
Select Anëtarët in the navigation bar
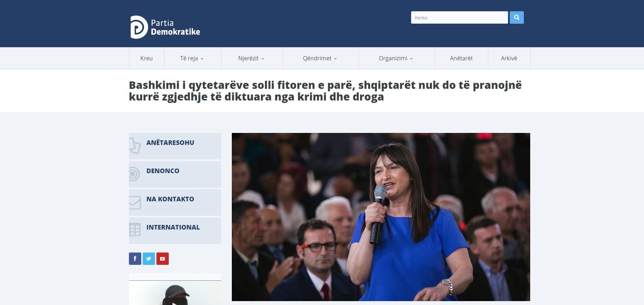coord(461,58)
